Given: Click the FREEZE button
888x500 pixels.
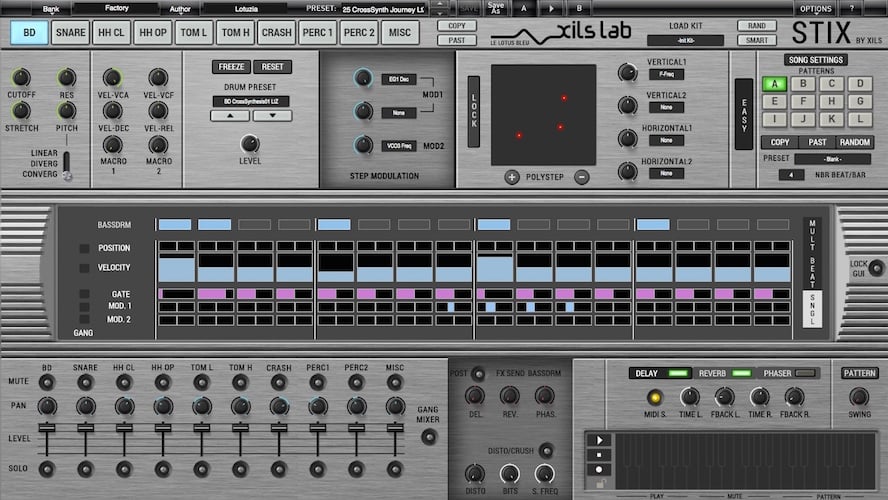Looking at the screenshot, I should [x=231, y=67].
